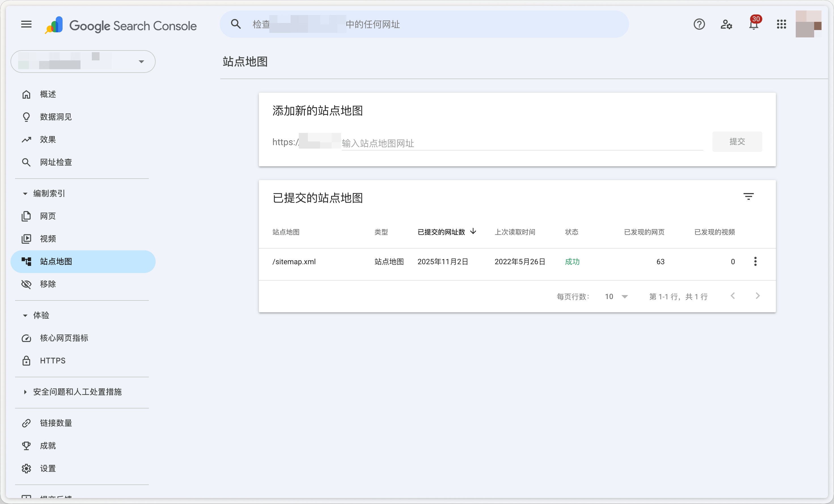Click the 检查 URL search field
This screenshot has height=504, width=834.
(424, 24)
